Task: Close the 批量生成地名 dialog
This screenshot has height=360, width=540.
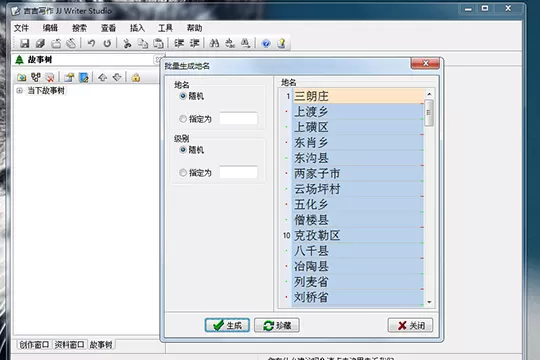Action: pyautogui.click(x=425, y=63)
